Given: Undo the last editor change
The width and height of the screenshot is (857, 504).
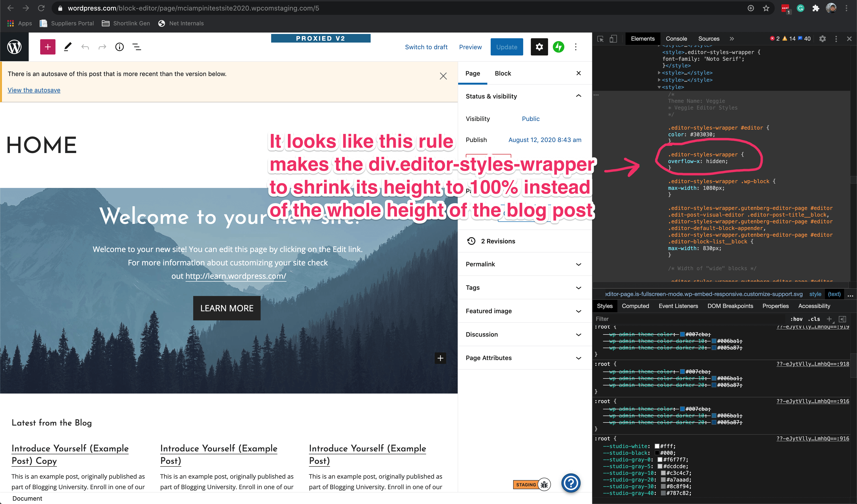Looking at the screenshot, I should [x=85, y=47].
